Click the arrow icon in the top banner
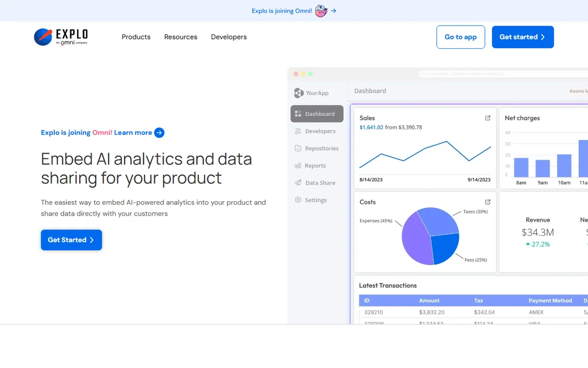The image size is (588, 368). pyautogui.click(x=334, y=11)
